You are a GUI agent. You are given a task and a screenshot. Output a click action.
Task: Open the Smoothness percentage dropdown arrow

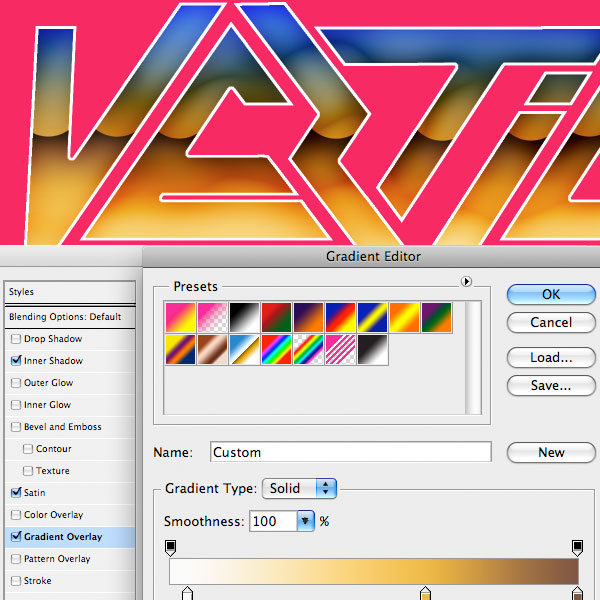[305, 521]
